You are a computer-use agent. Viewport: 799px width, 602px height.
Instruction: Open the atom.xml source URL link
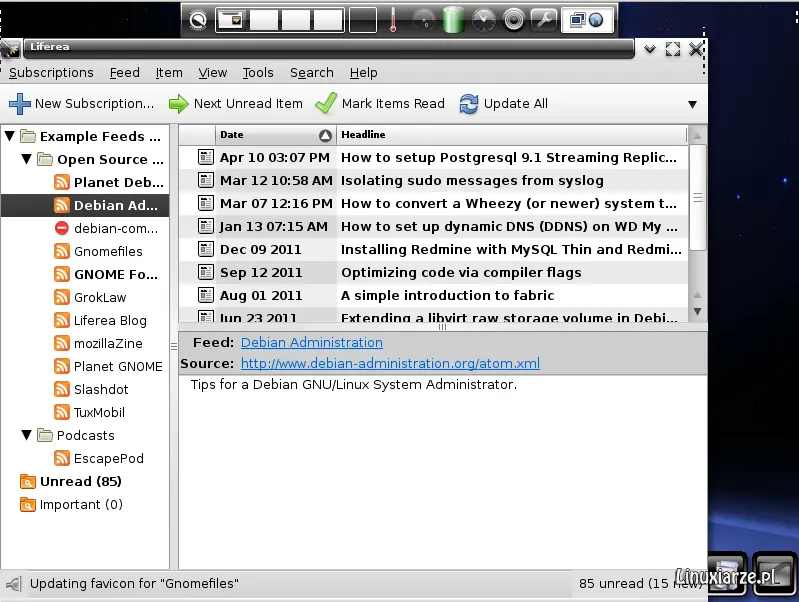click(390, 363)
